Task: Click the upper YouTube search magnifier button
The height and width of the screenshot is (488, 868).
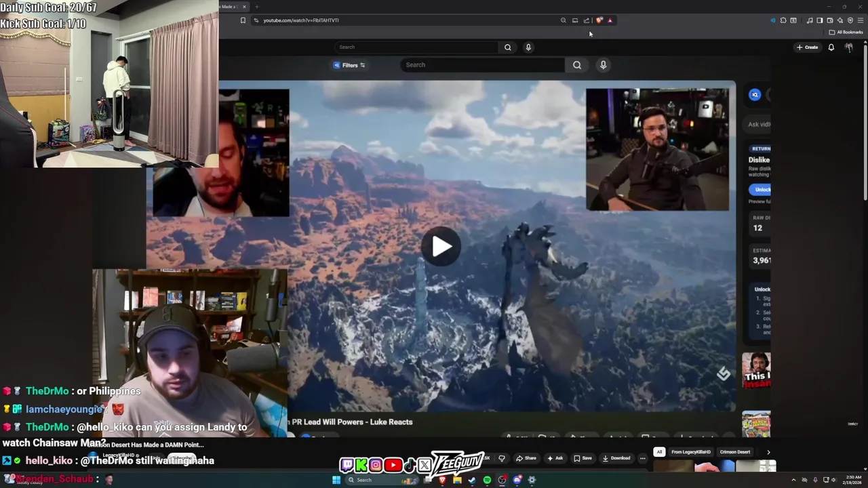Action: coord(507,47)
